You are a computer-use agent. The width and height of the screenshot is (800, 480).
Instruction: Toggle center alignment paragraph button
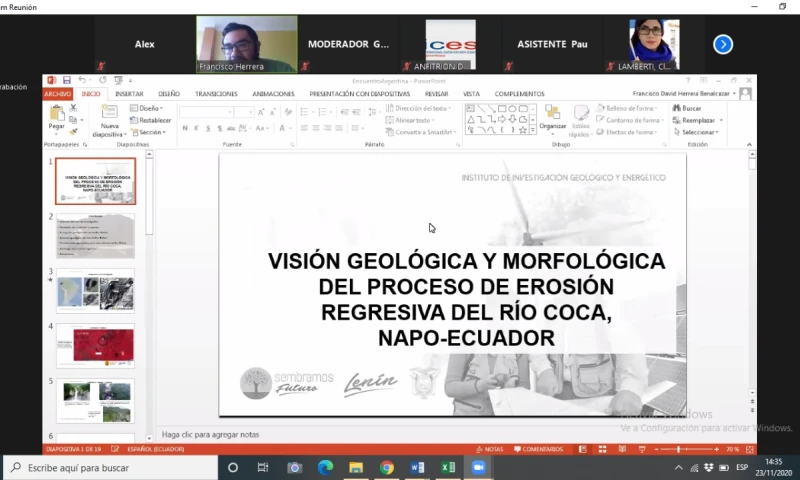tap(316, 128)
